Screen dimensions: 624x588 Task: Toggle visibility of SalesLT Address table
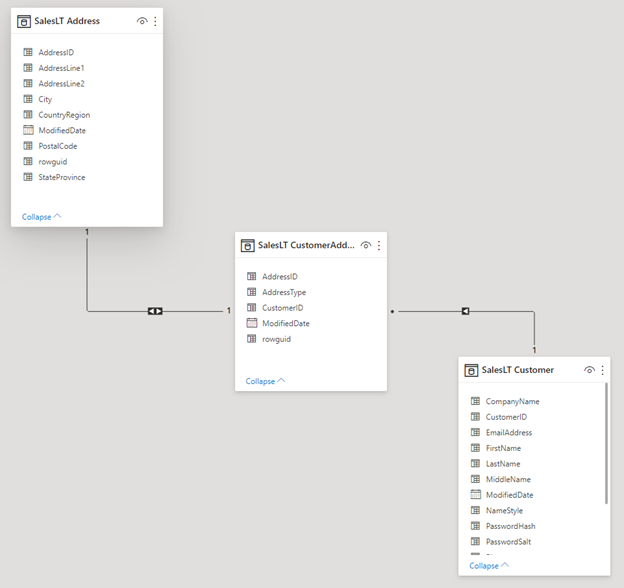pyautogui.click(x=142, y=21)
